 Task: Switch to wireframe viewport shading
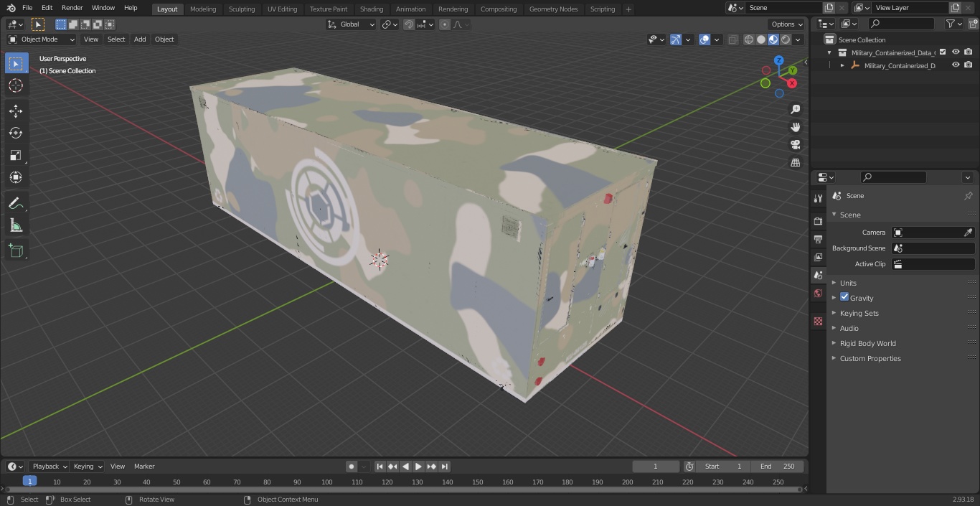749,39
